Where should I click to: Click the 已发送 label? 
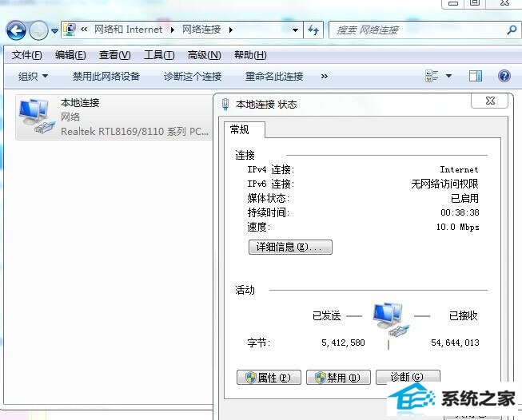click(x=327, y=315)
